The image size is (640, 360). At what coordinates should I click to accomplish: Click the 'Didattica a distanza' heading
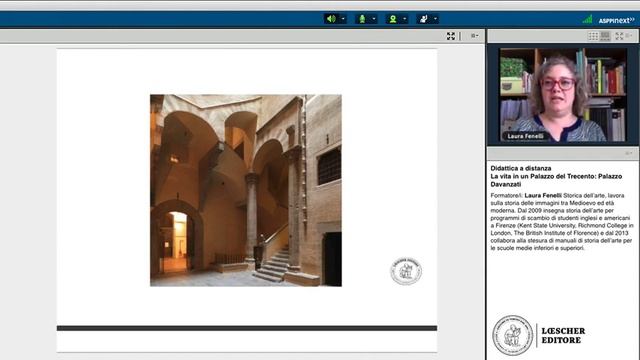521,168
